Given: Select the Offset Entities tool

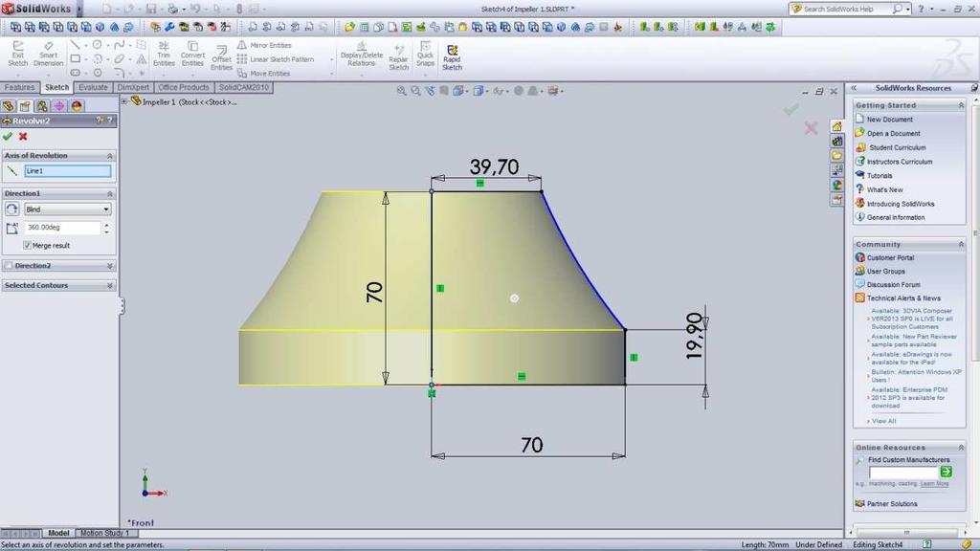Looking at the screenshot, I should pyautogui.click(x=221, y=58).
